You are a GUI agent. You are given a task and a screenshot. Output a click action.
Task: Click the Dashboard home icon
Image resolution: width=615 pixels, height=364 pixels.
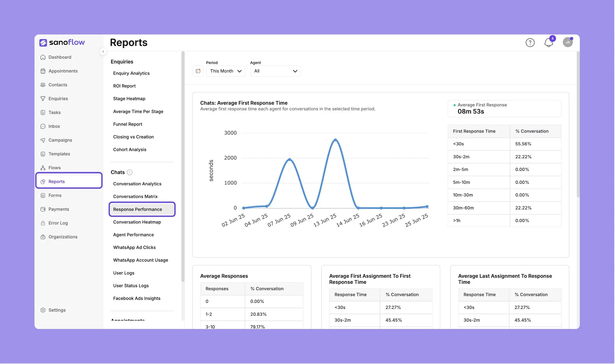tap(43, 57)
